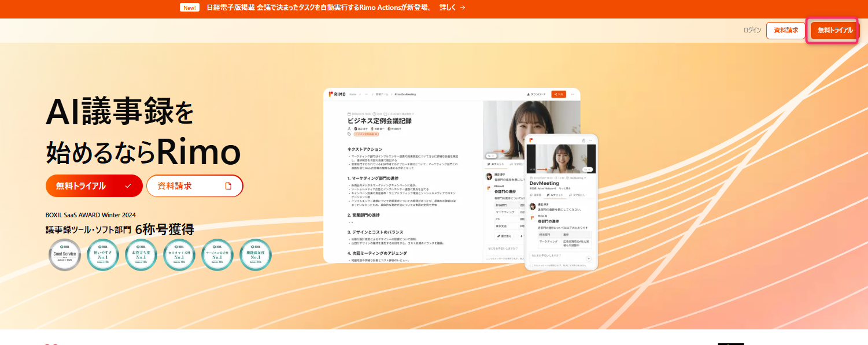Open the 詳しく link in the top banner
The height and width of the screenshot is (345, 868).
point(452,8)
